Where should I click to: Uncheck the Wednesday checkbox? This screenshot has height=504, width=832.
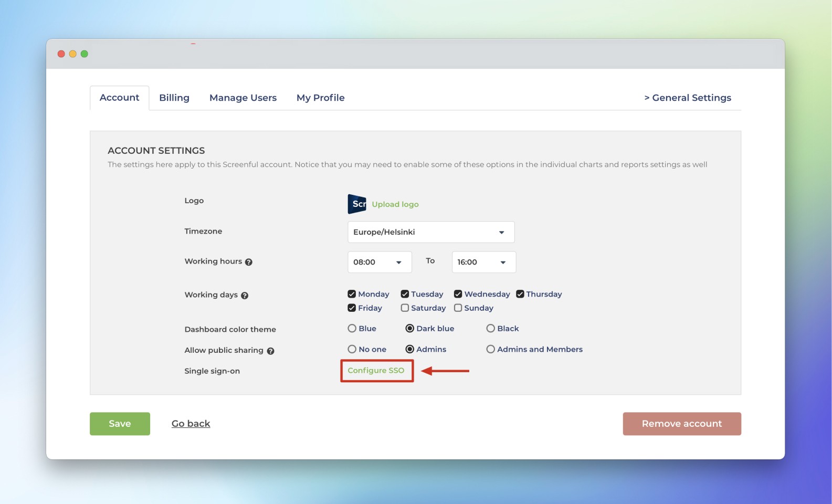pyautogui.click(x=458, y=294)
